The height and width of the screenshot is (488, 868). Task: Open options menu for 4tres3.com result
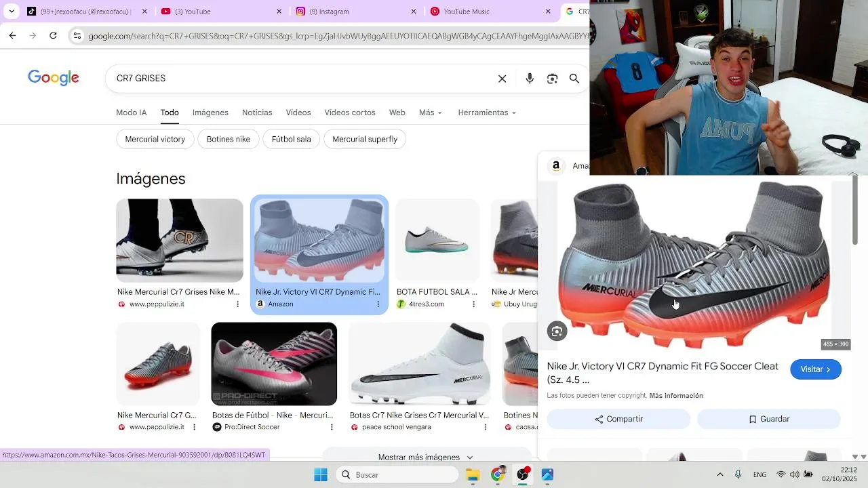tap(473, 304)
